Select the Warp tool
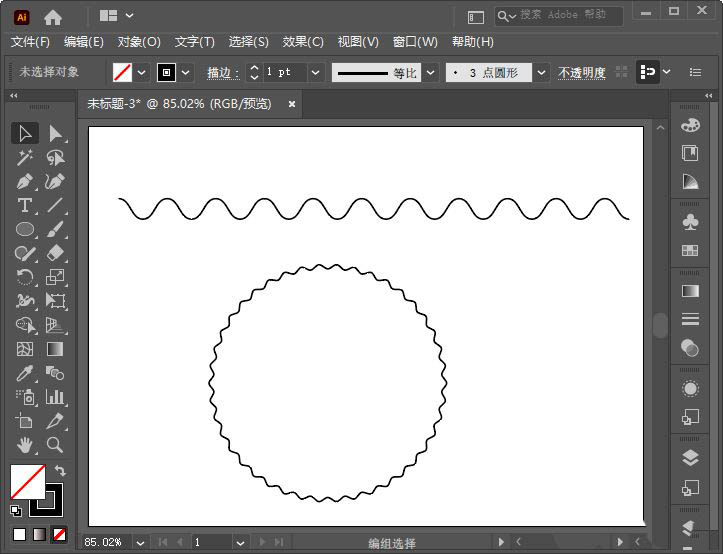Viewport: 723px width, 554px height. click(25, 301)
